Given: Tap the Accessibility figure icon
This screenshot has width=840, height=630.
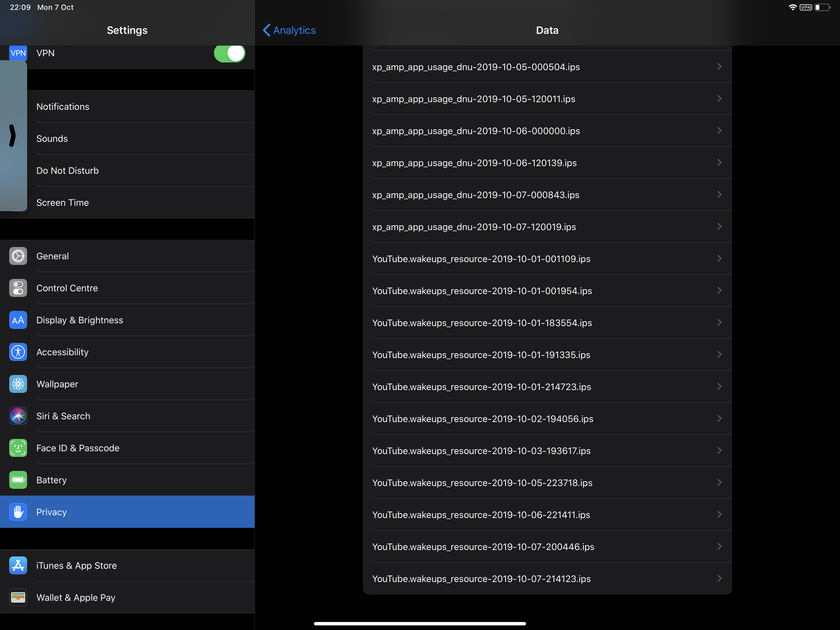Looking at the screenshot, I should tap(18, 352).
